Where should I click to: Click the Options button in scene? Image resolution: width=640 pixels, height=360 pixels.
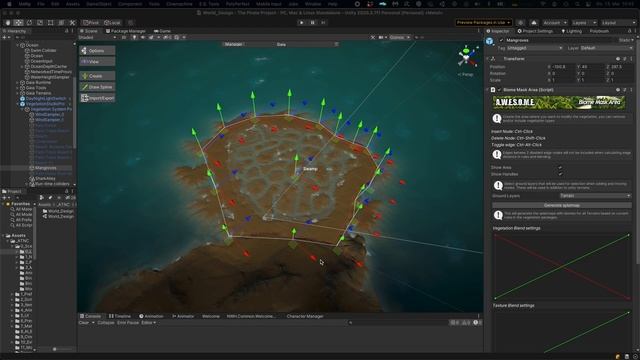click(97, 51)
